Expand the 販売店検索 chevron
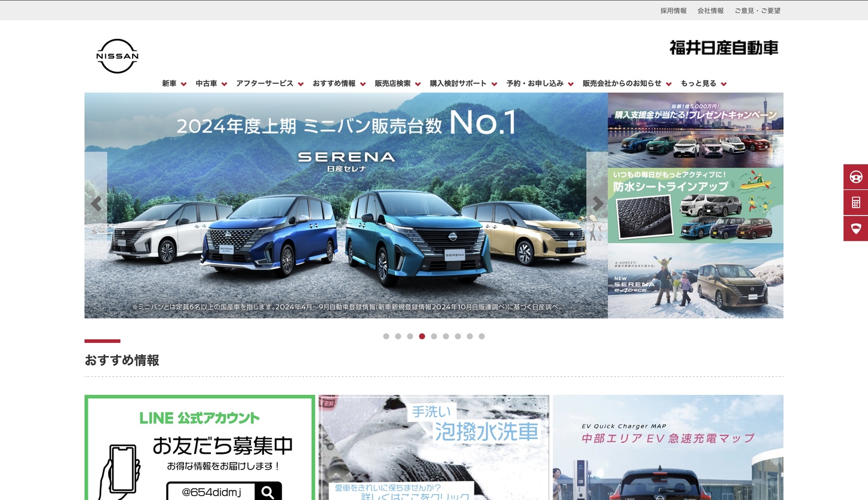Screen dimensions: 868x500 tap(418, 84)
